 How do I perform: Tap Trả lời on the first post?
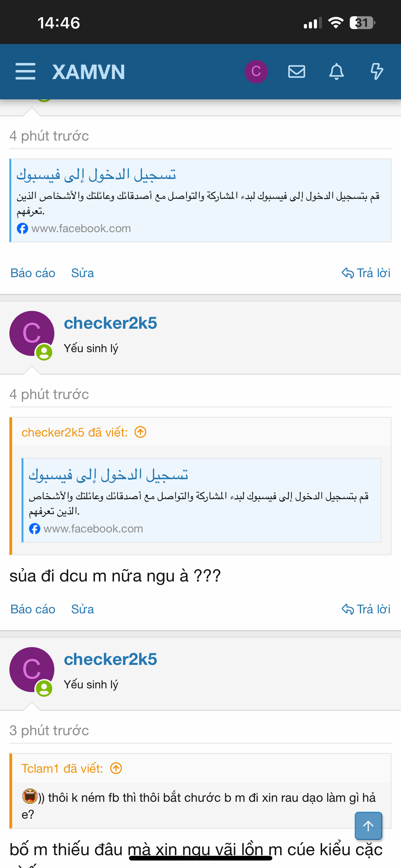coord(366,273)
